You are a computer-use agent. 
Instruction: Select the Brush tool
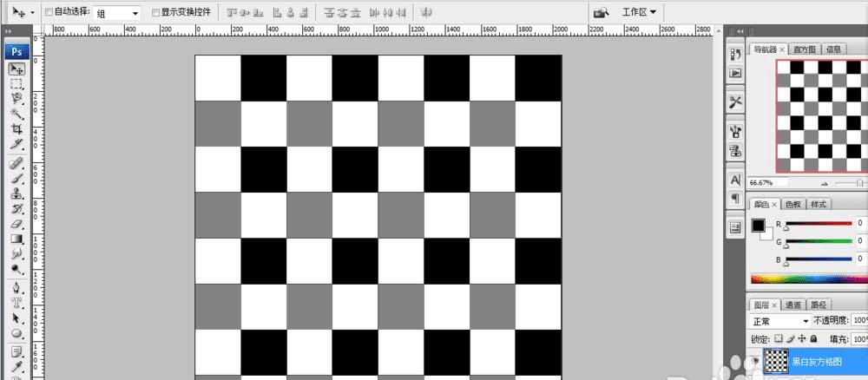pos(17,178)
